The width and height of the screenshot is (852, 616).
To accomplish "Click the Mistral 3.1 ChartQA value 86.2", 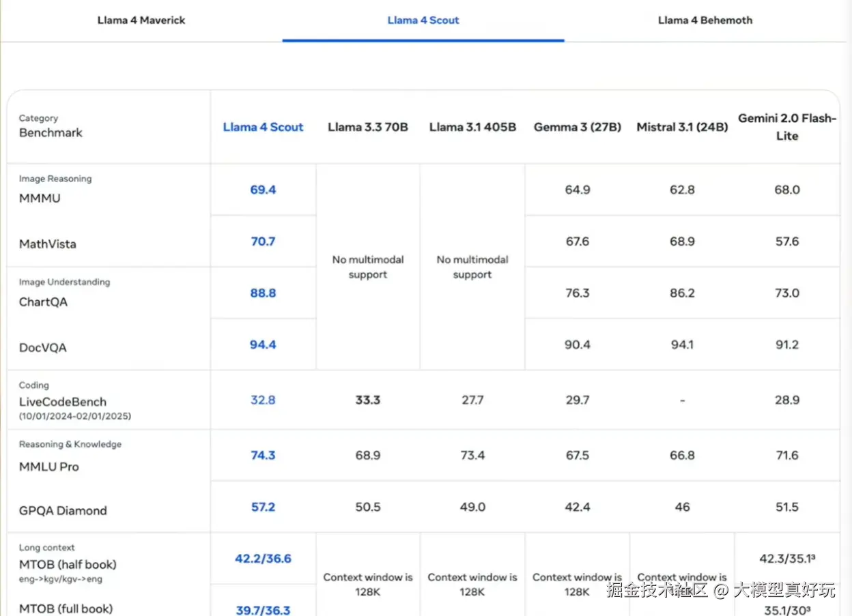I will click(x=682, y=293).
